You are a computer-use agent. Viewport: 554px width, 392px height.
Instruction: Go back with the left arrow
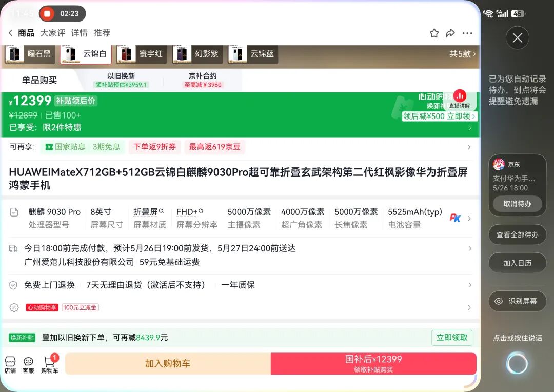point(11,33)
